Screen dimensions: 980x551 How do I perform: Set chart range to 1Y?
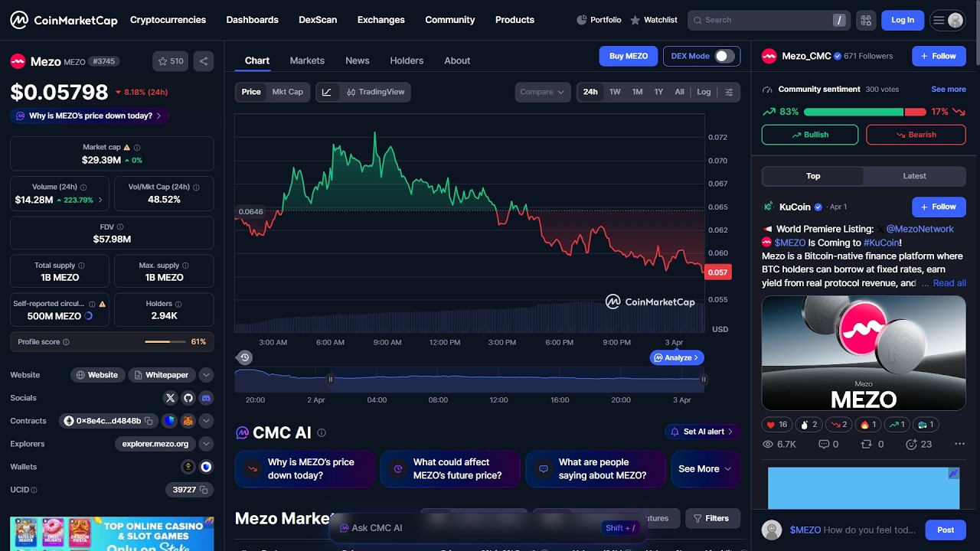point(658,92)
